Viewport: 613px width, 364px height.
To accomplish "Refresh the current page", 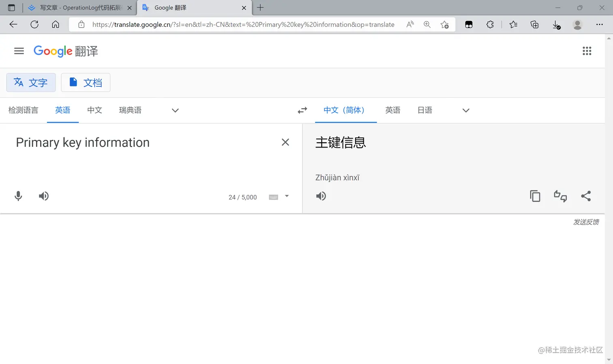I will 34,24.
